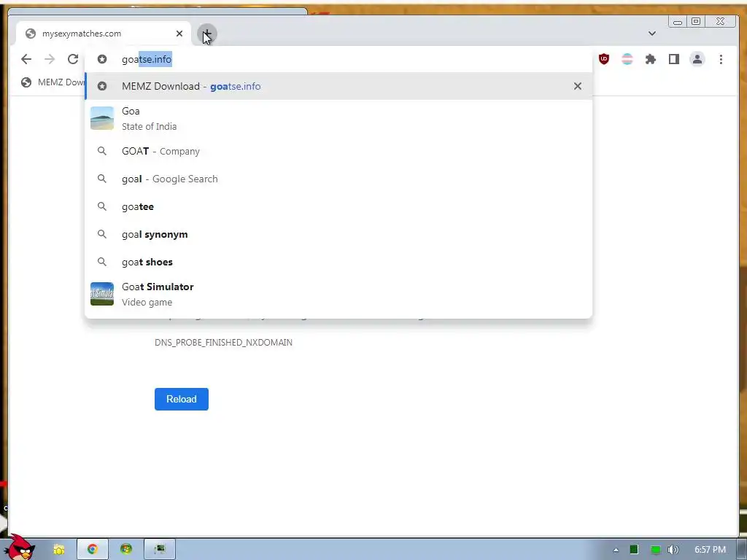
Task: Toggle the side panel icon
Action: [x=674, y=59]
